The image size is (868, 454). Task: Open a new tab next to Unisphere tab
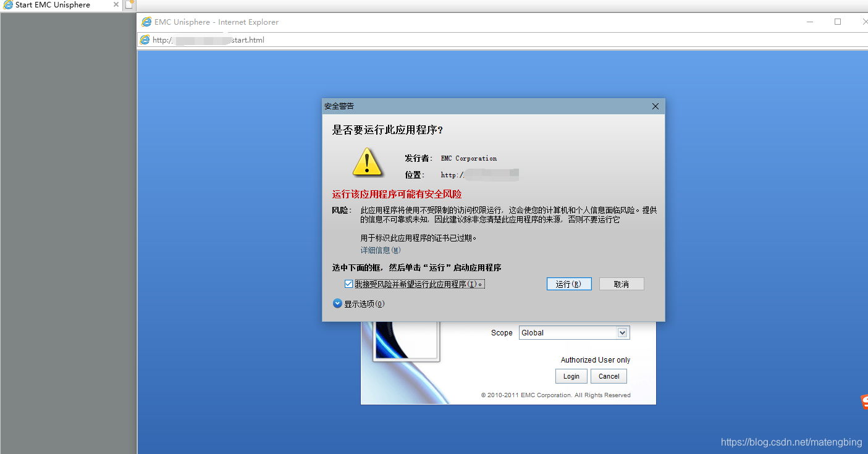point(129,5)
